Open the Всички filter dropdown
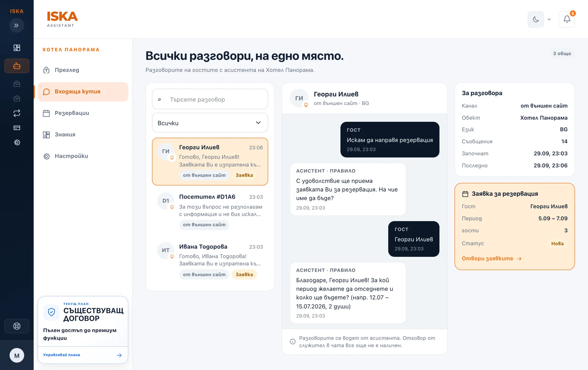Image resolution: width=588 pixels, height=370 pixels. [x=210, y=123]
